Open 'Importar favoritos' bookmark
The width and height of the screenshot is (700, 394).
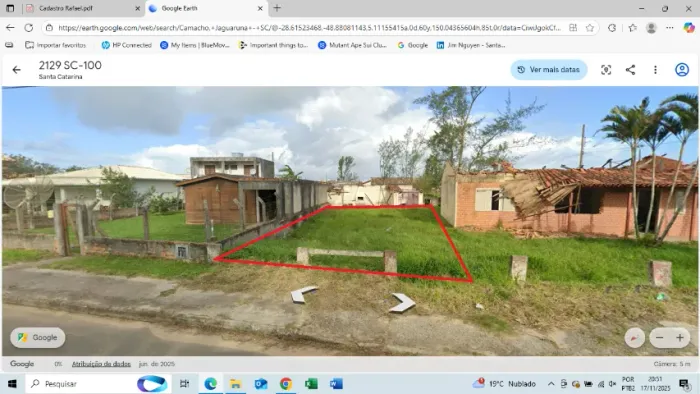pos(55,45)
